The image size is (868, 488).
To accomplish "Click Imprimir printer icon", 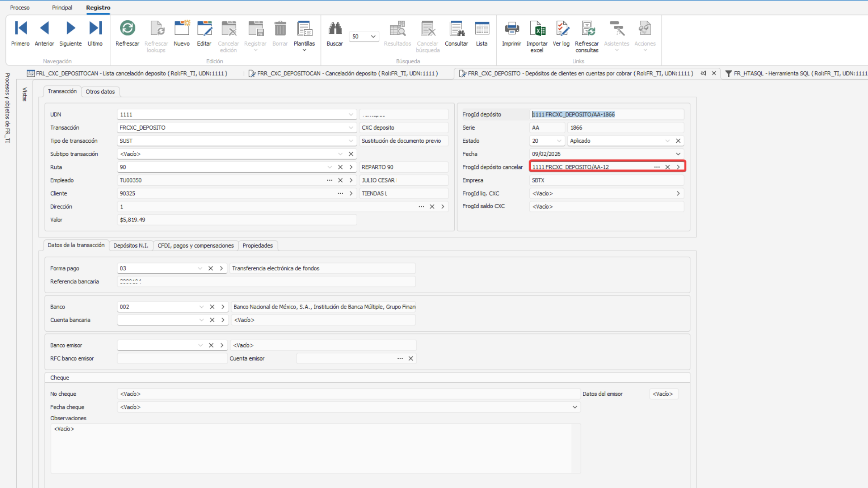I will pos(511,28).
